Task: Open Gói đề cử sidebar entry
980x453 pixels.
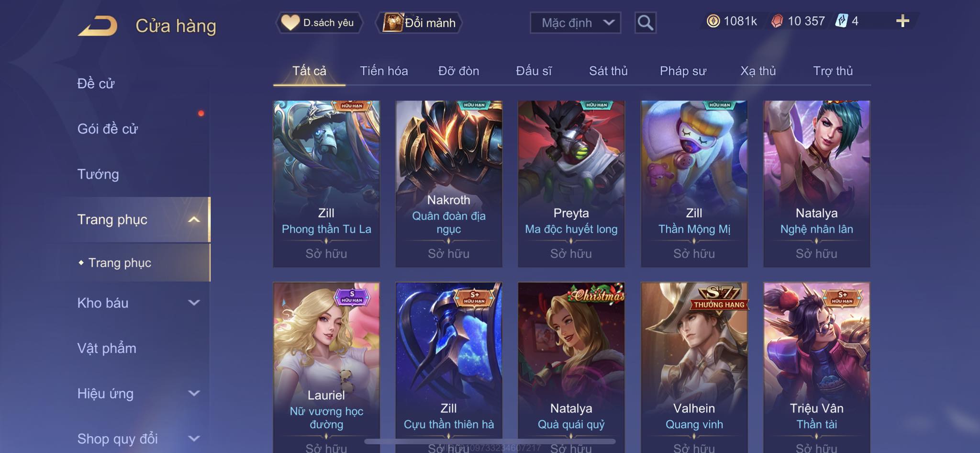Action: coord(108,128)
